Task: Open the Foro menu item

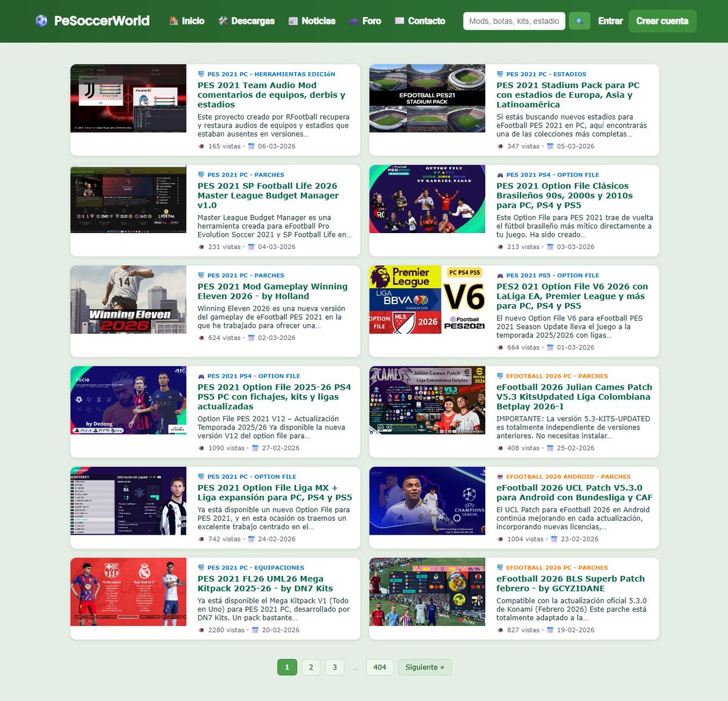Action: pyautogui.click(x=365, y=21)
